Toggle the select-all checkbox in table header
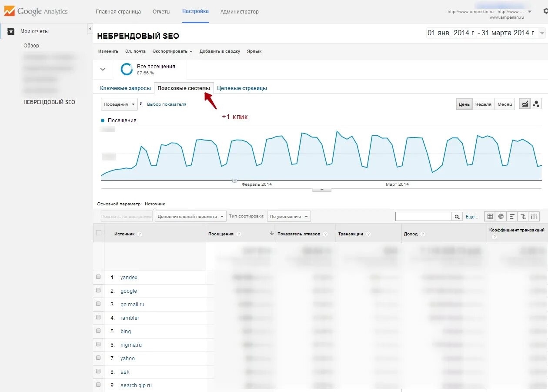 (x=99, y=233)
